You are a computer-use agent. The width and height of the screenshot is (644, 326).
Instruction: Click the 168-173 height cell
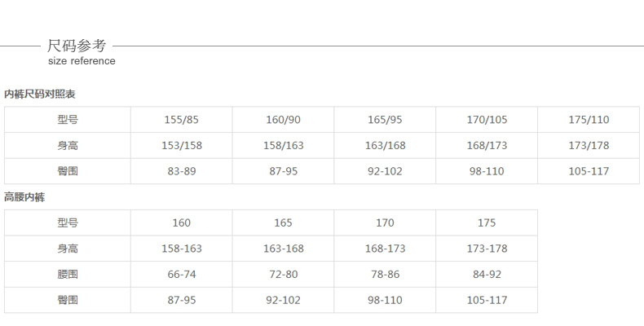coord(385,249)
